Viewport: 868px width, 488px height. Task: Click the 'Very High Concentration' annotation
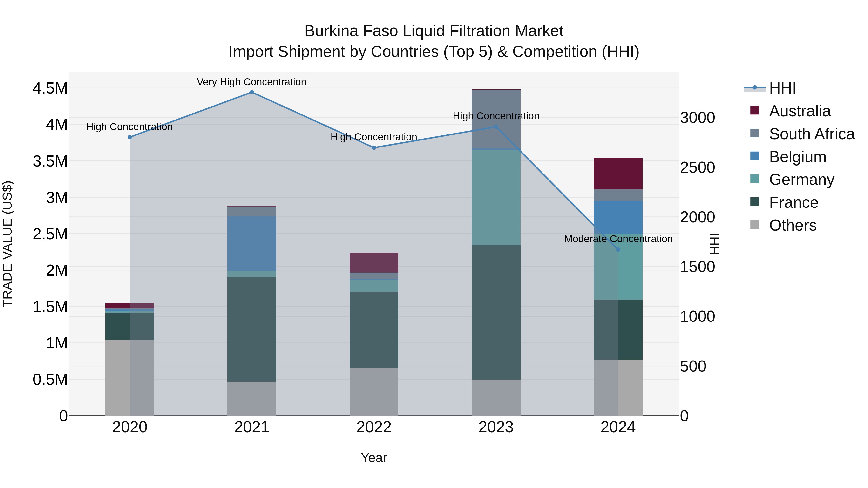[x=252, y=82]
